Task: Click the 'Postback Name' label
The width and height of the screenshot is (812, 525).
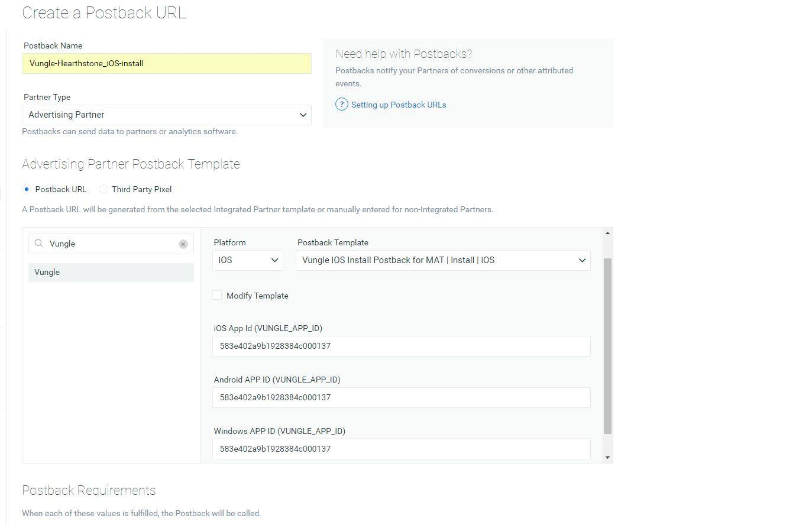Action: 53,46
